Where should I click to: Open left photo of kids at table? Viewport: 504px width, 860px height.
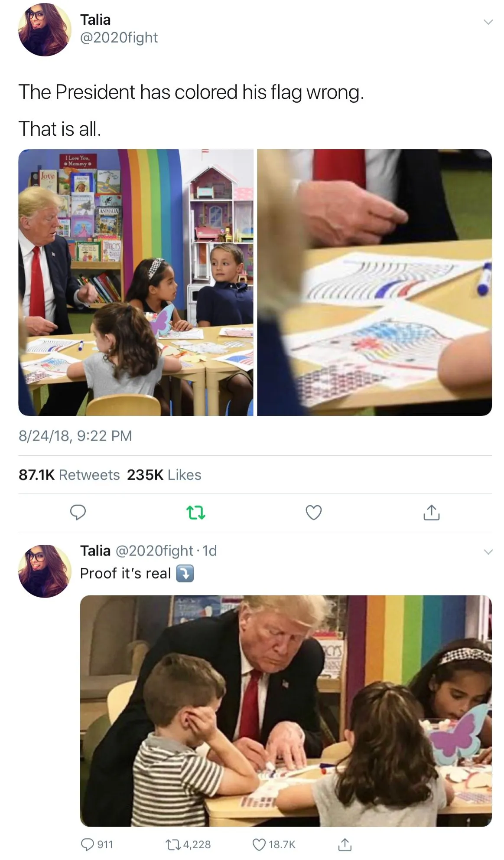[136, 282]
